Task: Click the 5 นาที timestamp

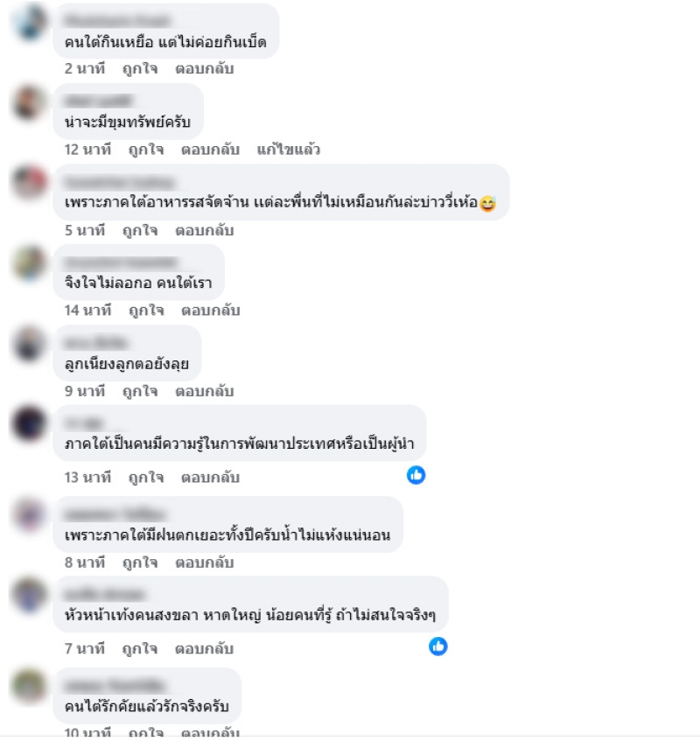Action: (x=85, y=231)
